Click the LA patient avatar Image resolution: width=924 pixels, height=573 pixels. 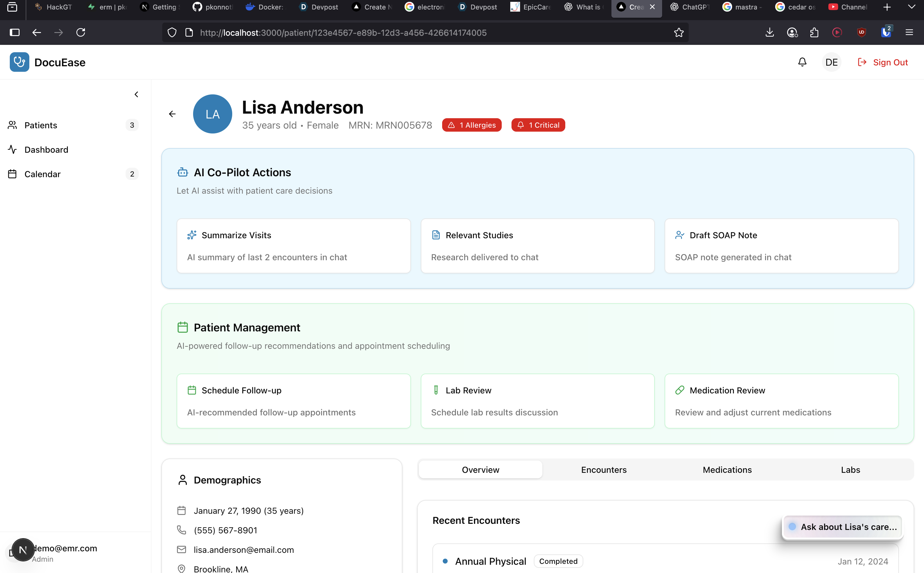[212, 114]
